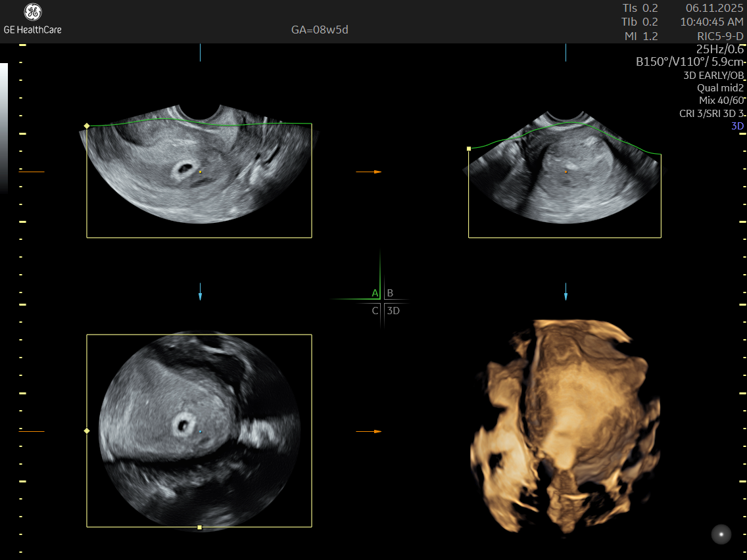Select the 3D quadrant in the plane selector
747x560 pixels.
coord(393,310)
